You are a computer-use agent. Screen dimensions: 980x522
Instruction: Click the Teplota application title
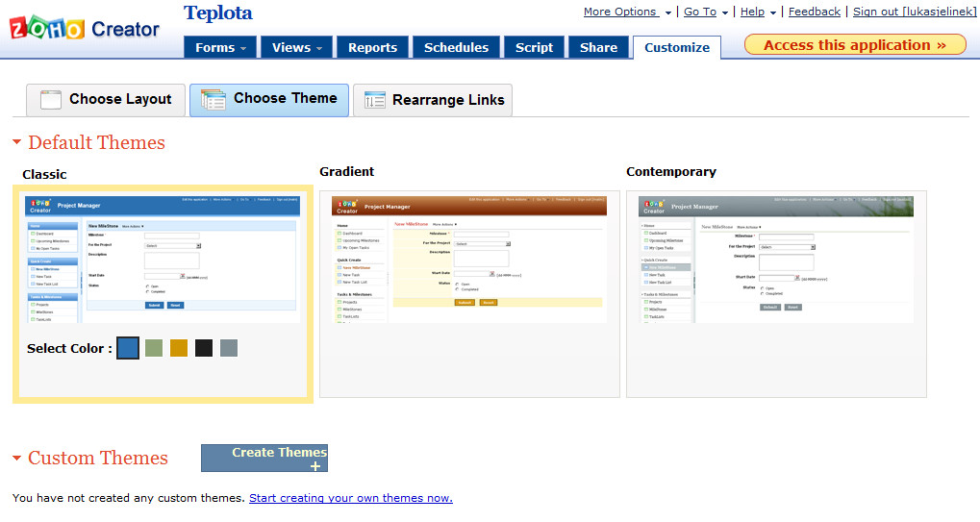pos(218,13)
